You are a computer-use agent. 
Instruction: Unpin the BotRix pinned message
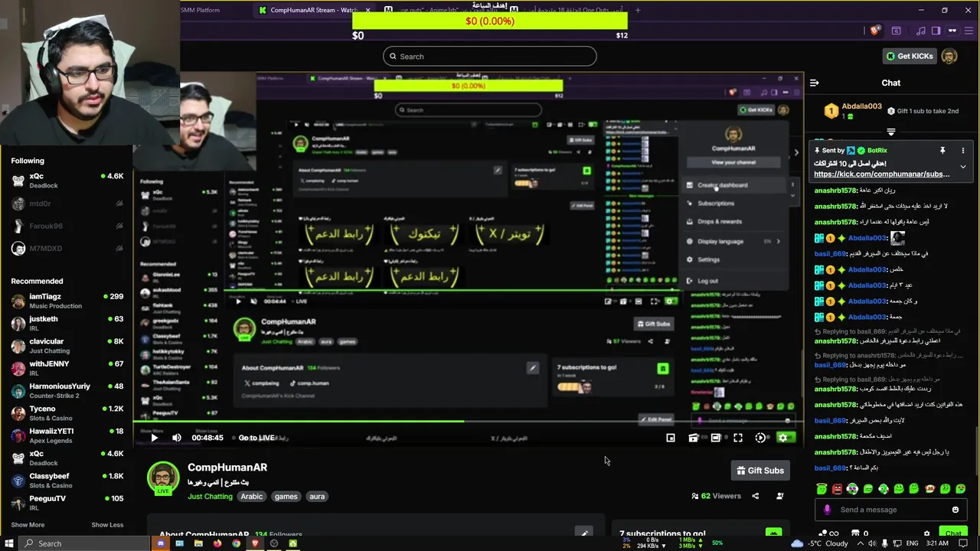pyautogui.click(x=942, y=151)
